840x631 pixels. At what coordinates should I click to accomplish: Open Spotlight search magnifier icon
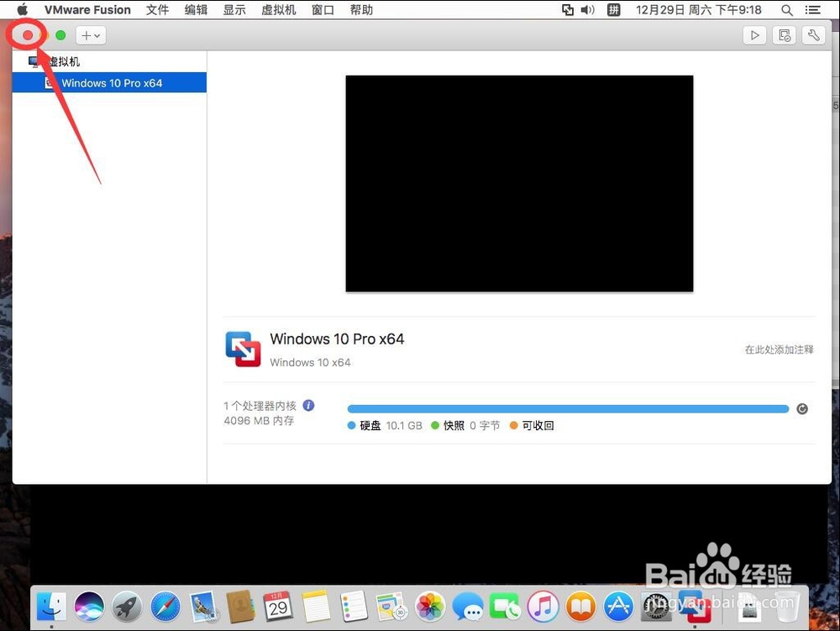point(786,9)
